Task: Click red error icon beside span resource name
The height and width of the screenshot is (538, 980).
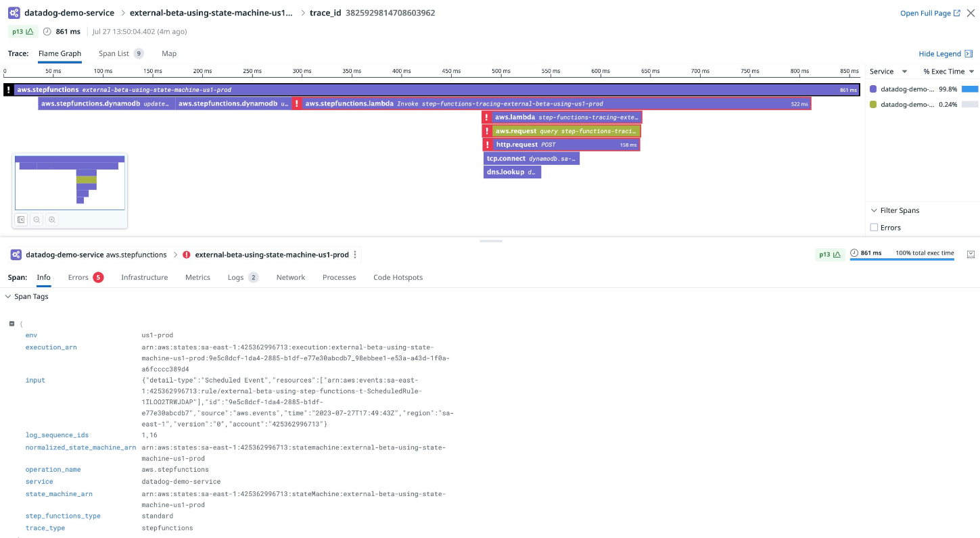Action: (x=187, y=255)
